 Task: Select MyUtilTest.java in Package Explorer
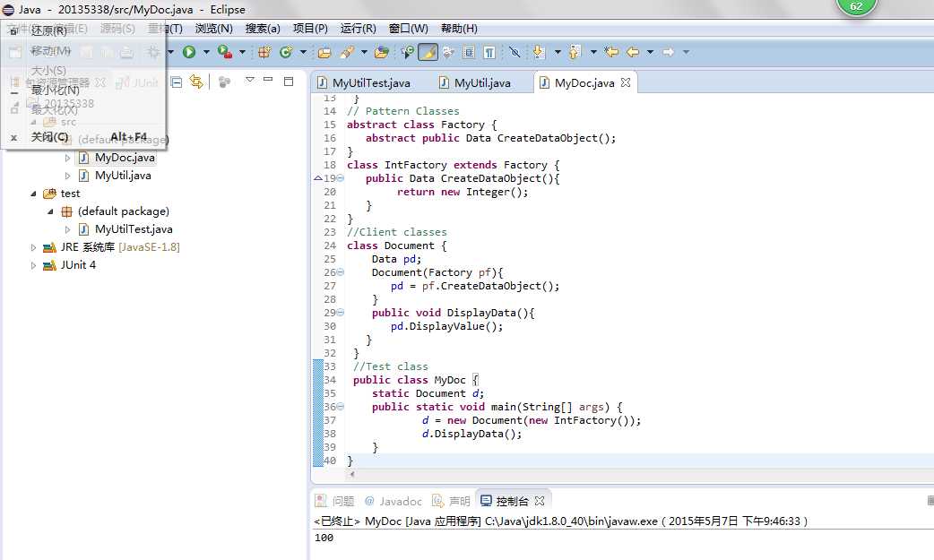pos(134,229)
